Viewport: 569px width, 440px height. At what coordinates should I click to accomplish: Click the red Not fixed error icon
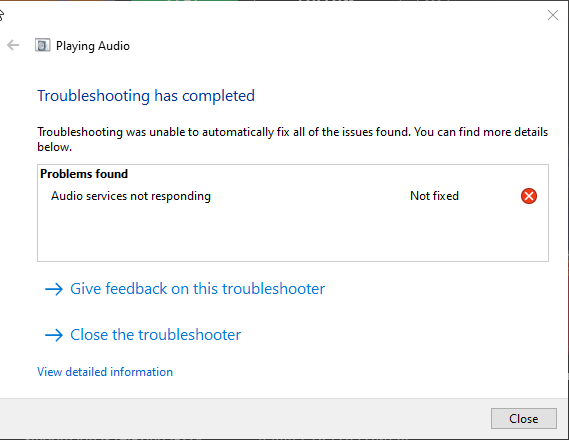point(529,196)
